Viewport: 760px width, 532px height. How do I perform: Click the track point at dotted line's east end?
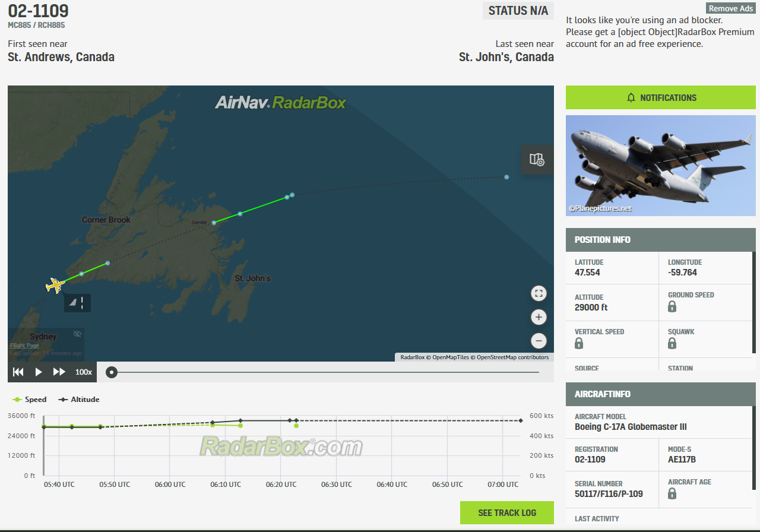click(x=506, y=177)
